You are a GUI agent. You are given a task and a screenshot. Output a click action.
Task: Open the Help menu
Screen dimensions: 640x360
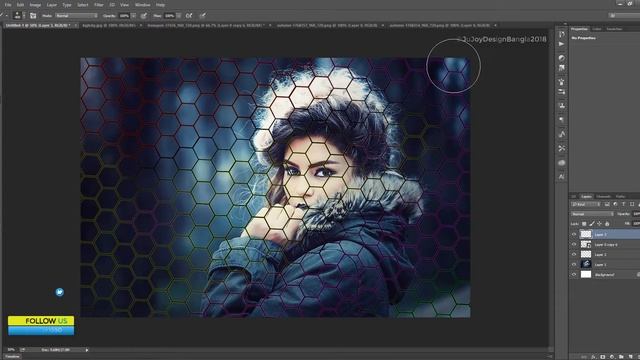point(160,5)
